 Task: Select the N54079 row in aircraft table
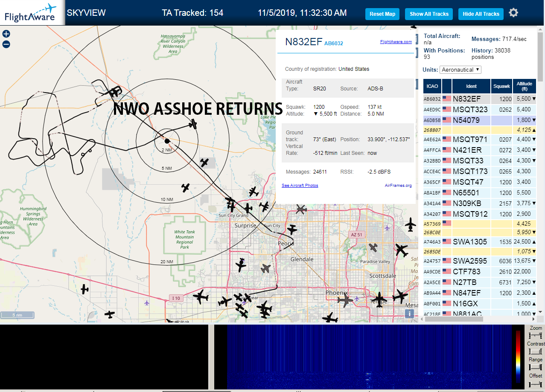(480, 120)
